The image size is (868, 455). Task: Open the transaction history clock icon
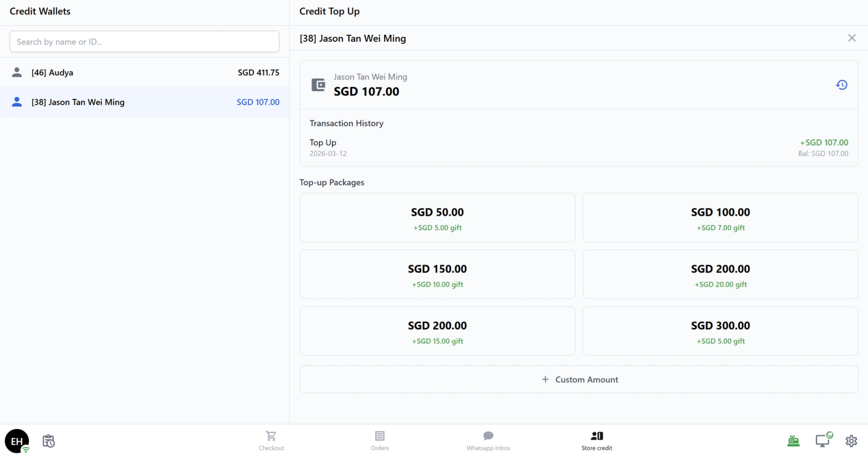841,85
